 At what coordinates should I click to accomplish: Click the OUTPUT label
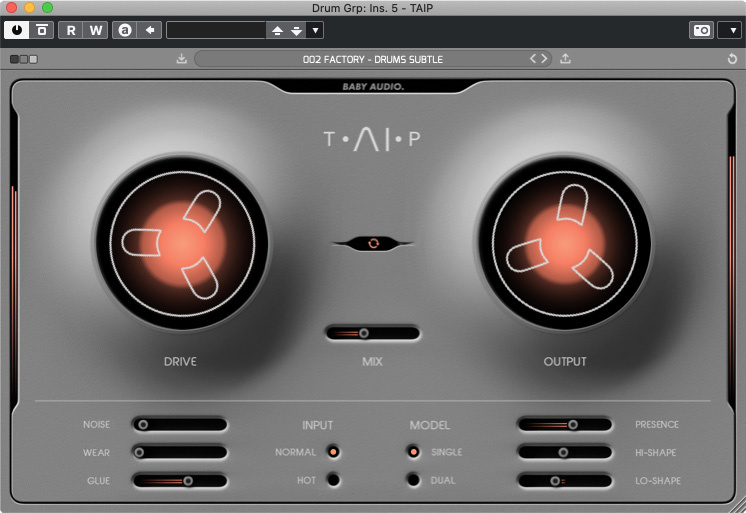[x=565, y=362]
